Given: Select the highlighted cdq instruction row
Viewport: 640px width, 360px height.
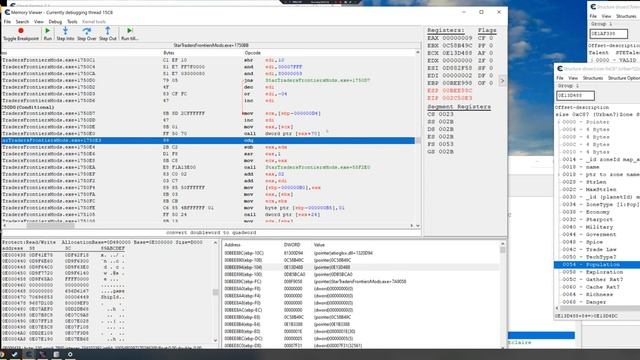Looking at the screenshot, I should click(208, 140).
